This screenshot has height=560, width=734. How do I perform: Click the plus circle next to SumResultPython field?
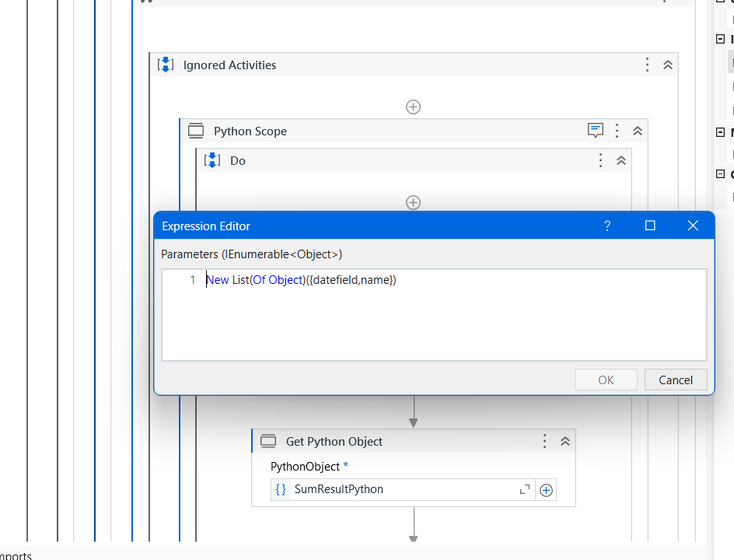coord(546,489)
